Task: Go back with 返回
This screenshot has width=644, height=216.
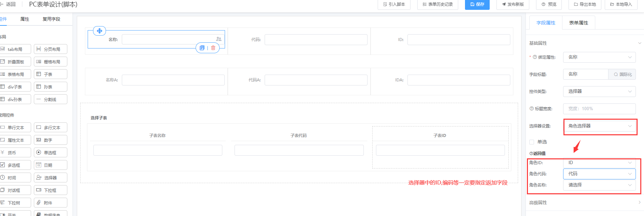Action: [8, 4]
